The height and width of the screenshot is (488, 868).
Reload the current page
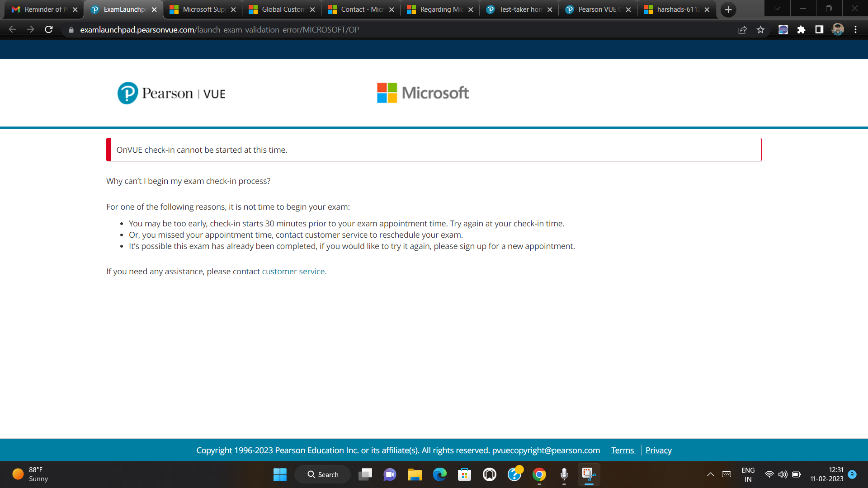49,29
